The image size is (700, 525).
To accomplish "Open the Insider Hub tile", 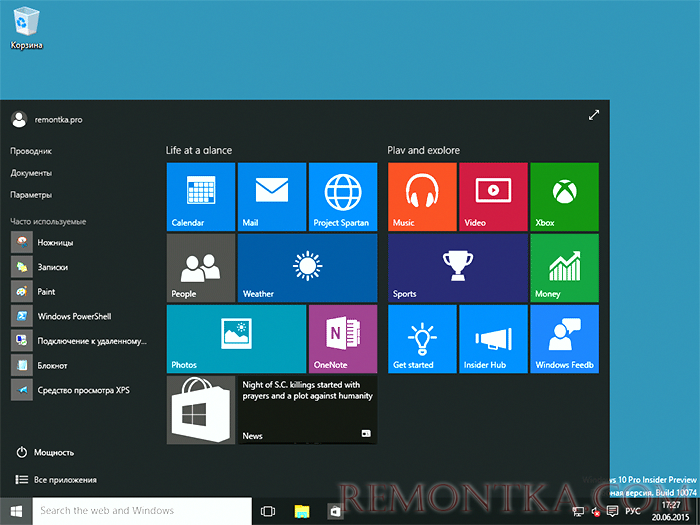I will click(493, 339).
